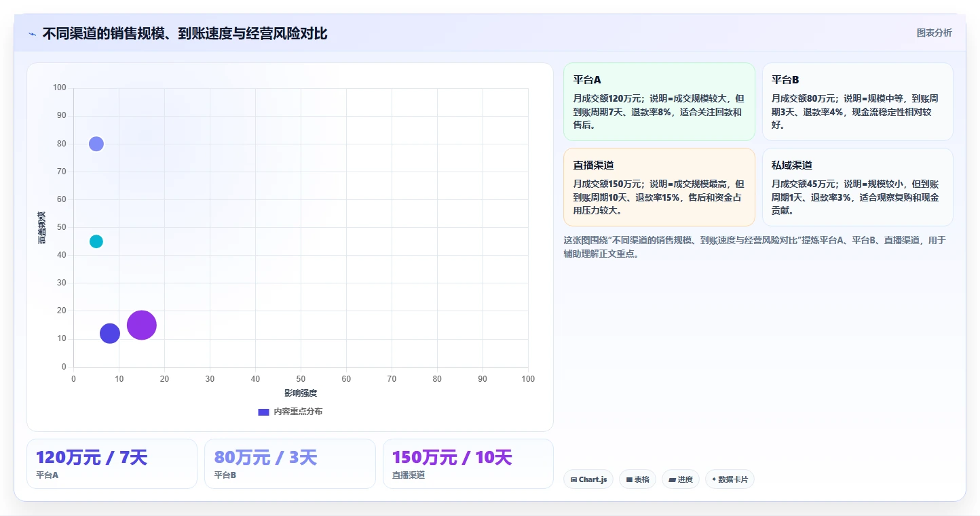Click the 数据卡片 tag chip

(730, 479)
